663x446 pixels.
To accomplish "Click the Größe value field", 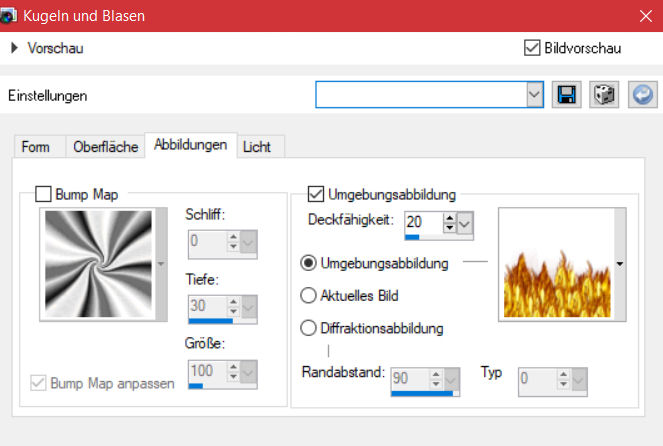I will (x=207, y=371).
